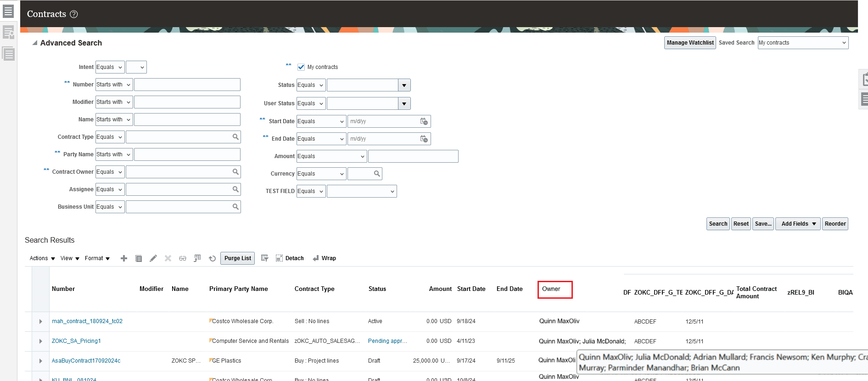Open the Intent operator dropdown

110,67
